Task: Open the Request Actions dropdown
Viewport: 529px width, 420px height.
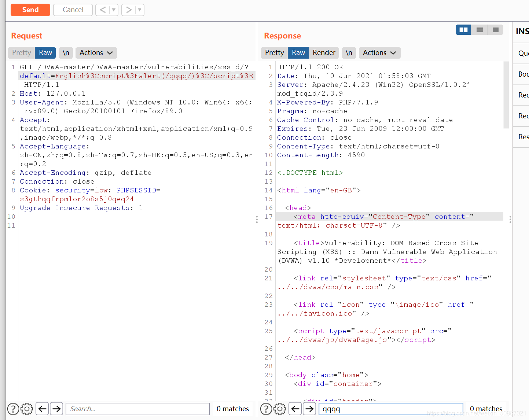Action: (x=96, y=52)
